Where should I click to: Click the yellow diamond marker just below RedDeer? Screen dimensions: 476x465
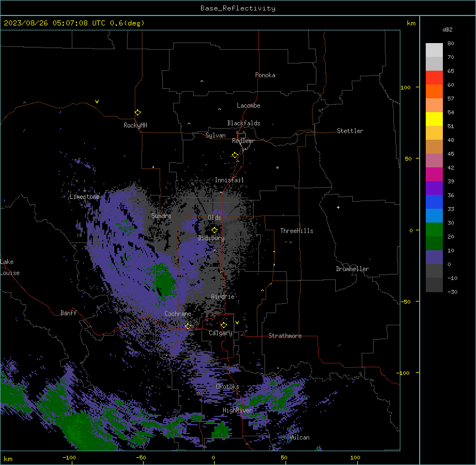coord(235,155)
